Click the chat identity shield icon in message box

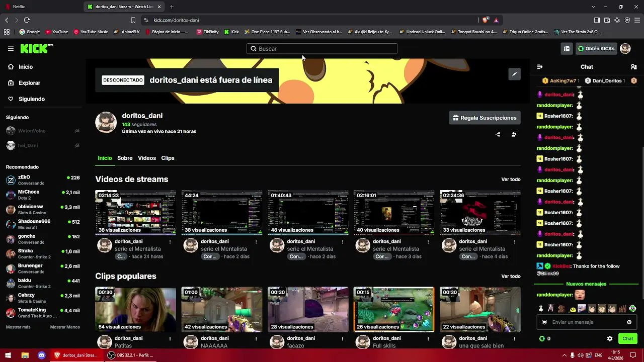[x=544, y=322]
